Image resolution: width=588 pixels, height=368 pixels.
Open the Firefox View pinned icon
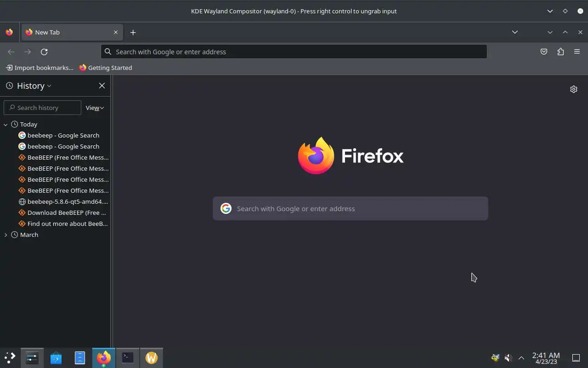click(9, 32)
